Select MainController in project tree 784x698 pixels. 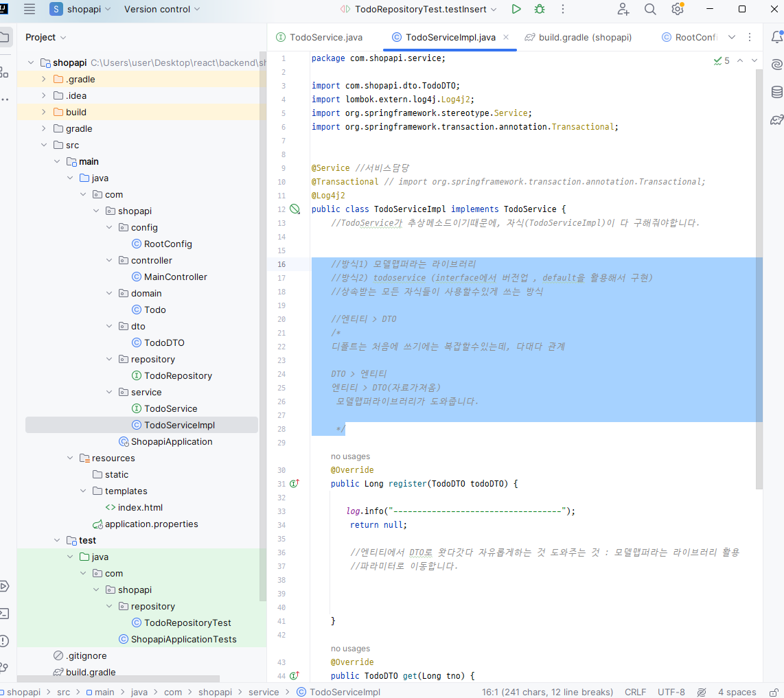[175, 277]
